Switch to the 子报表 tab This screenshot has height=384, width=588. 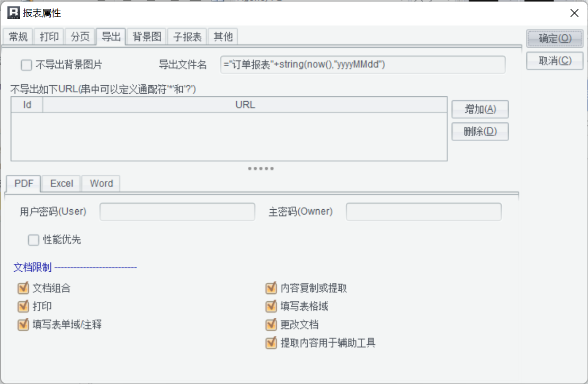(x=187, y=37)
